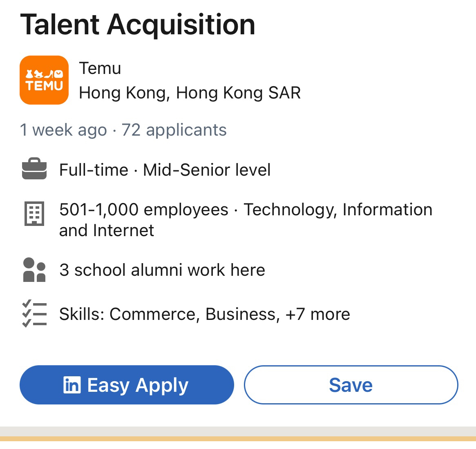476x449 pixels.
Task: Click the "and Internet" industry text
Action: tap(107, 230)
